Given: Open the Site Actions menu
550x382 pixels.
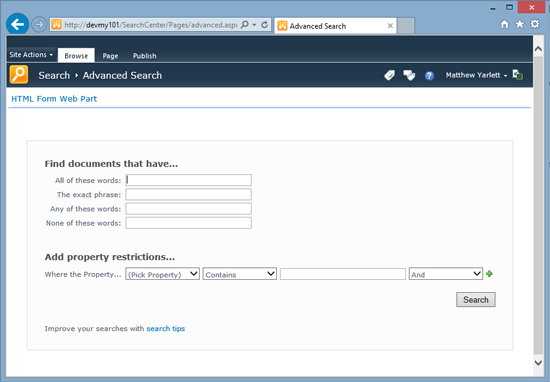Looking at the screenshot, I should (31, 55).
